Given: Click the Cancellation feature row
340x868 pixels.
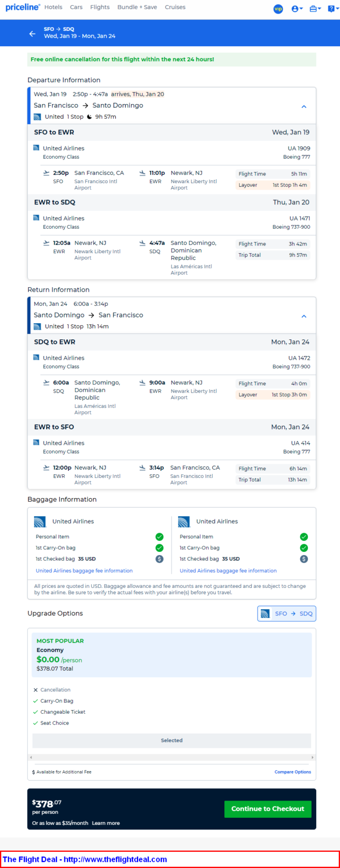Looking at the screenshot, I should point(52,690).
